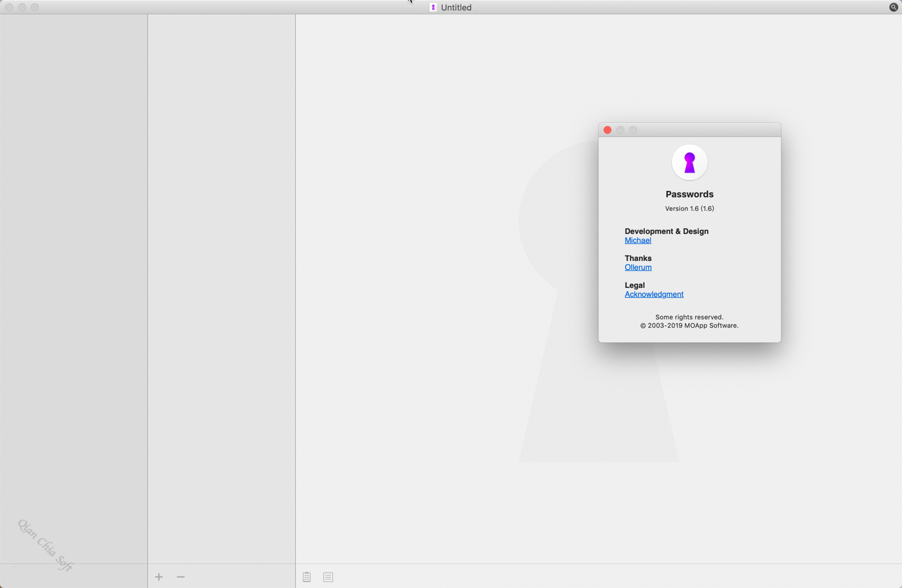Click the MOApp Software copyright line
This screenshot has height=588, width=902.
point(689,326)
